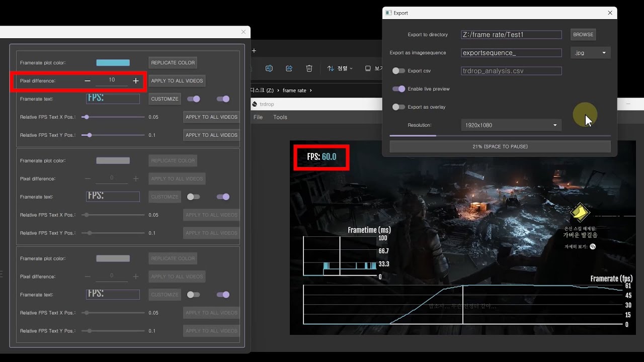Open the File menu in trdrop
This screenshot has height=362, width=644.
point(258,117)
